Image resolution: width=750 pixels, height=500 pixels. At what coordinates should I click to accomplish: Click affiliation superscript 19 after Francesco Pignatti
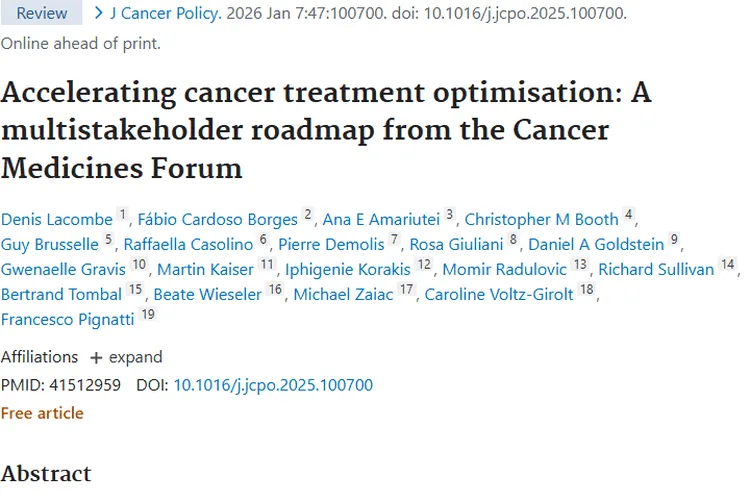tap(148, 316)
